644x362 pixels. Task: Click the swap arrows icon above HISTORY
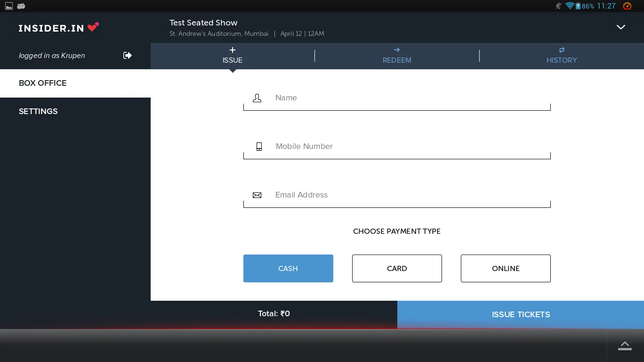(562, 50)
